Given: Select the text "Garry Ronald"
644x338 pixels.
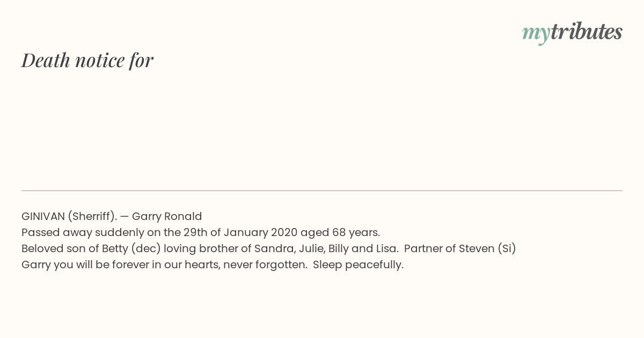Looking at the screenshot, I should 167,217.
